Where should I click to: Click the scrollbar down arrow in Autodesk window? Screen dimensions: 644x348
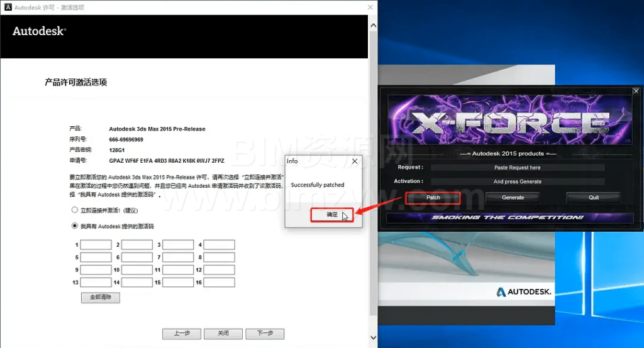point(374,338)
